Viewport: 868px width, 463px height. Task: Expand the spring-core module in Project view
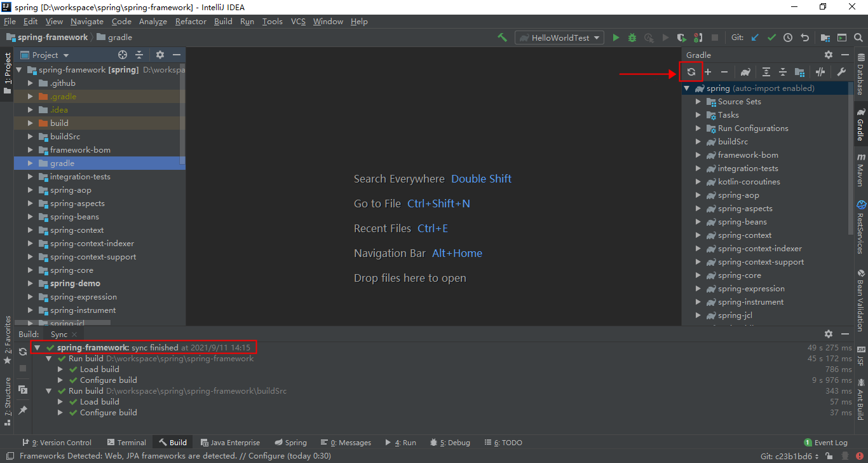pos(30,270)
